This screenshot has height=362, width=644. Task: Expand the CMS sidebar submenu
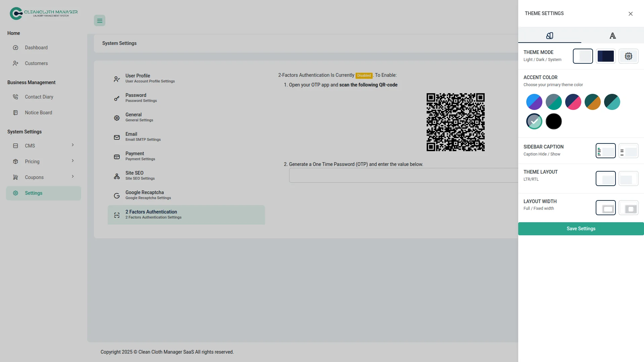click(73, 145)
